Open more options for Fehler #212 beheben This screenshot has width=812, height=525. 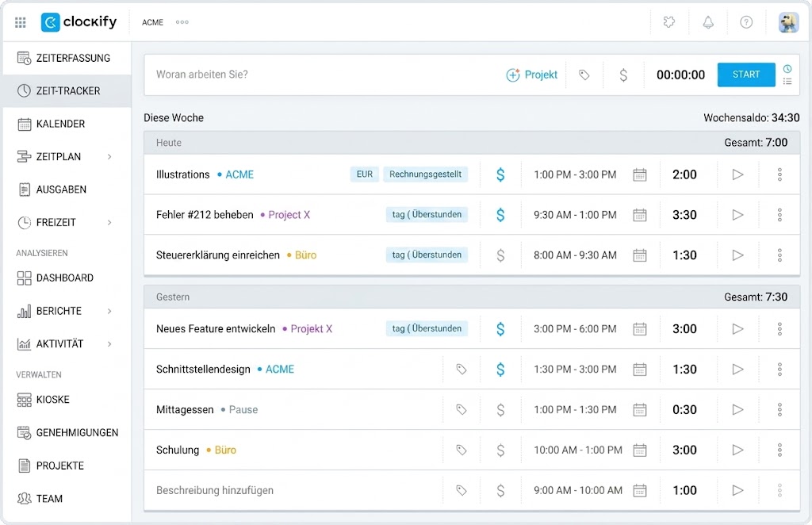[779, 215]
